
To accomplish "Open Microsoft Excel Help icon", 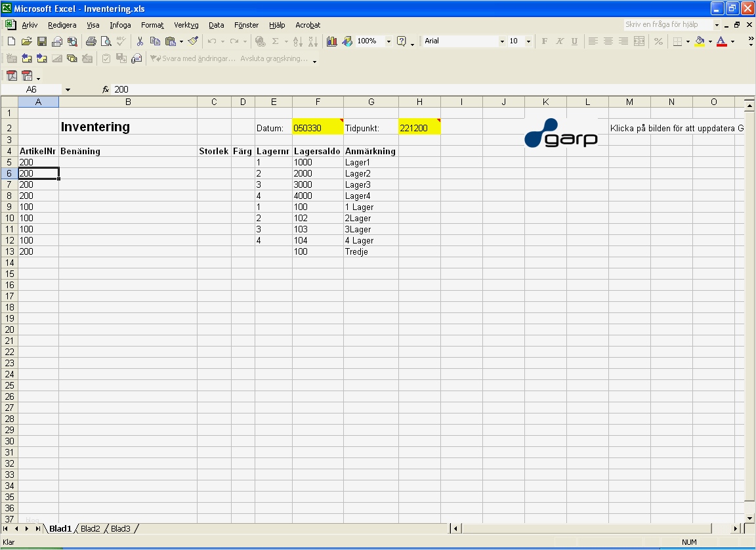I will point(401,41).
